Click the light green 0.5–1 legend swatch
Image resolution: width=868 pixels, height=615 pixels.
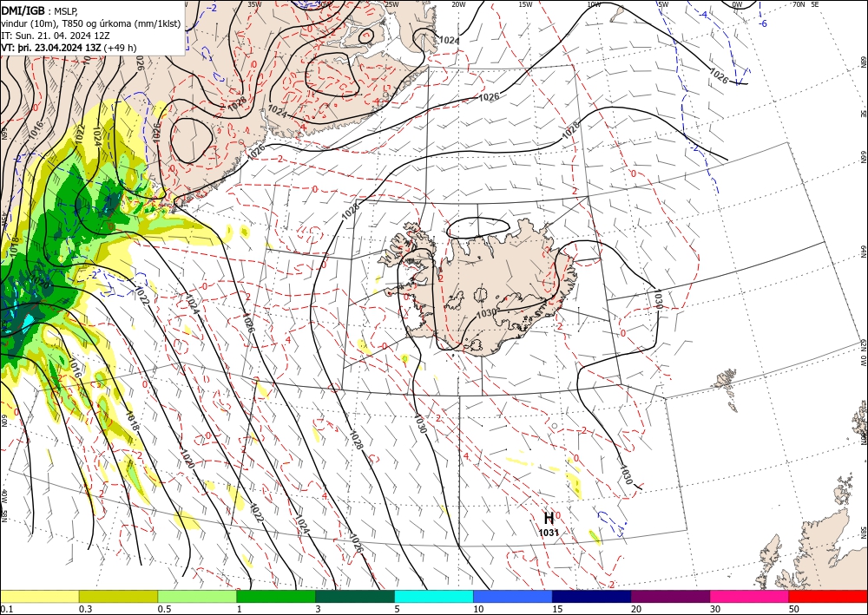197,596
